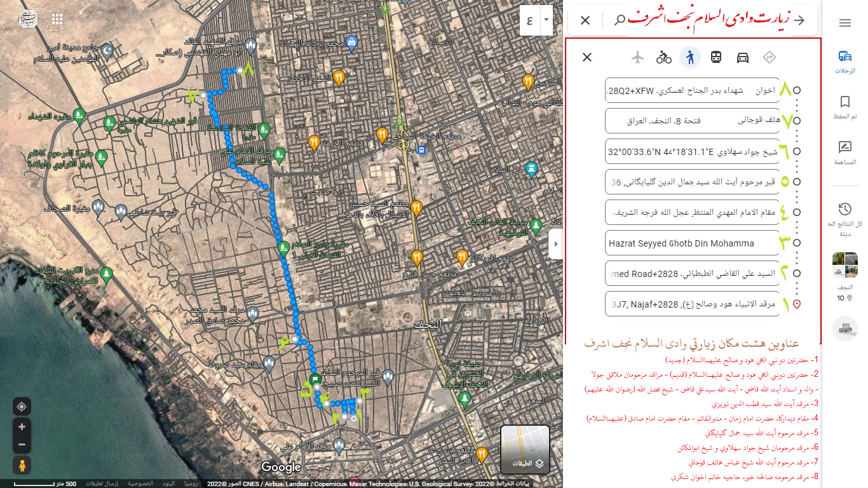Click the مقبرة الصحاف place pin
This screenshot has height=488, width=868.
98,208
